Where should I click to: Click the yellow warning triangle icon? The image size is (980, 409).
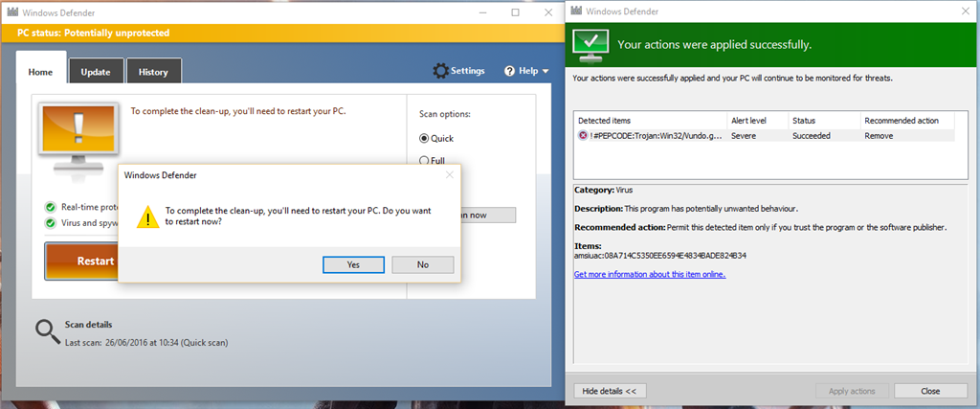tap(148, 216)
